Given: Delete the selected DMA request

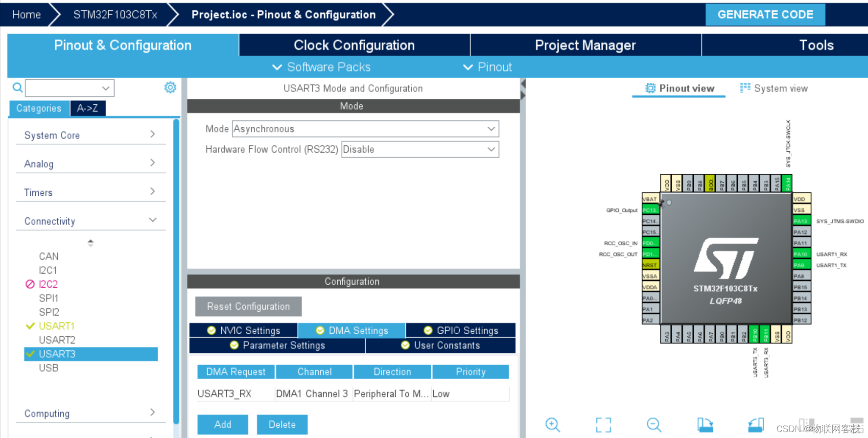Looking at the screenshot, I should coord(282,424).
